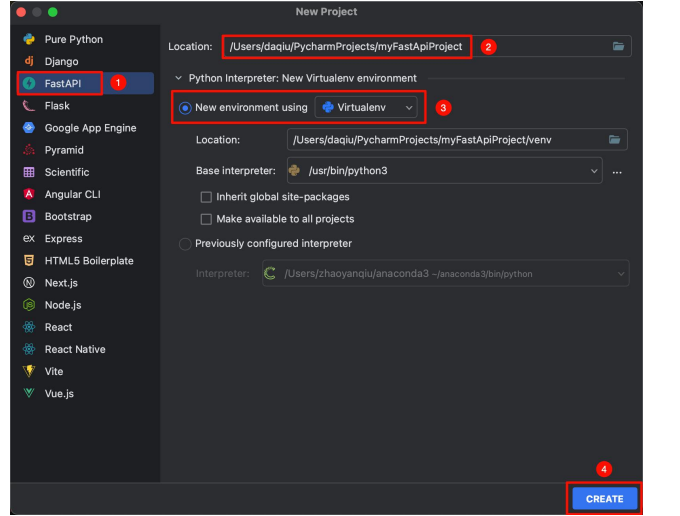The image size is (680, 516).
Task: Click the Flask horn icon
Action: (29, 106)
